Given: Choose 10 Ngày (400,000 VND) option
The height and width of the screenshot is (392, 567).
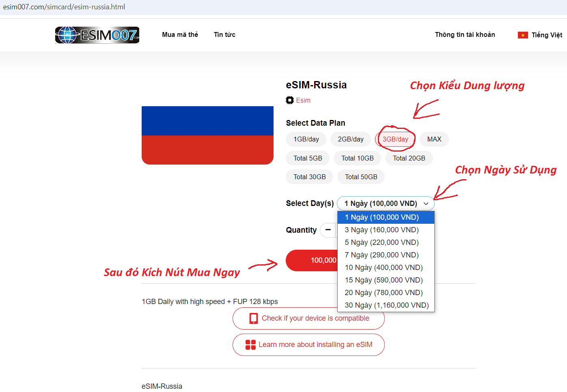Looking at the screenshot, I should click(x=386, y=268).
